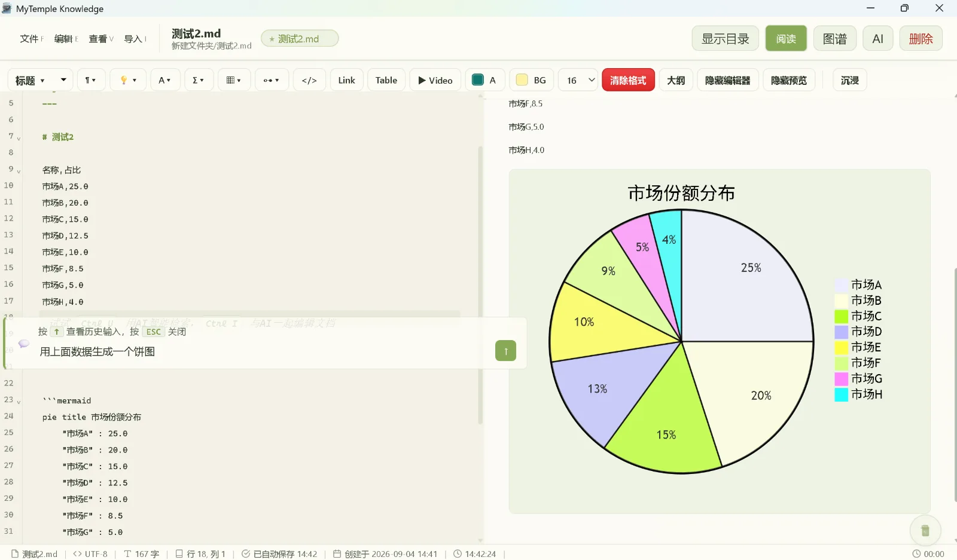Click the 已自动保存 14:42 status
The height and width of the screenshot is (560, 957).
(x=279, y=554)
